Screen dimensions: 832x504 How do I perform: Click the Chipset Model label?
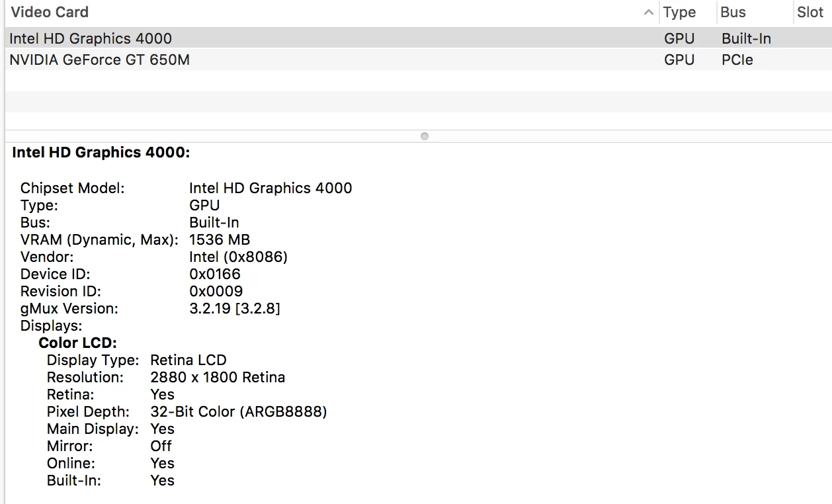(72, 188)
